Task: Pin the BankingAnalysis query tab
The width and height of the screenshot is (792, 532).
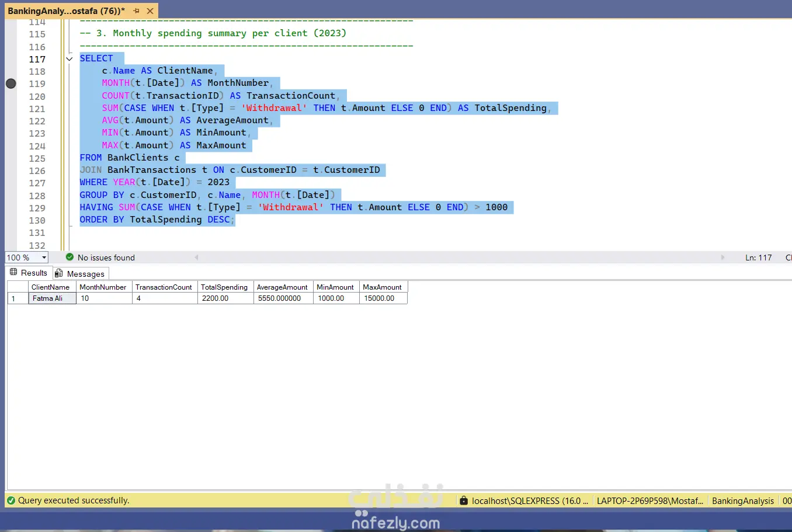Action: pos(136,11)
